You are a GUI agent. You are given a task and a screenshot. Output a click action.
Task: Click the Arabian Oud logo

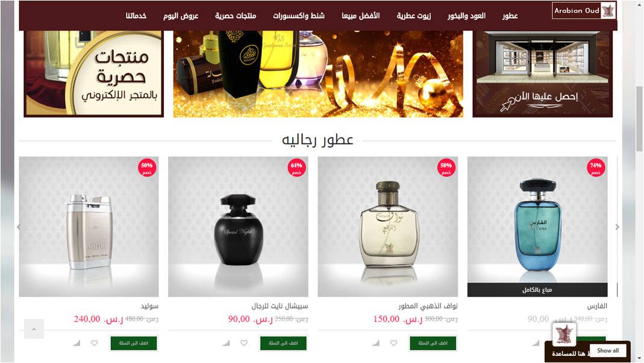click(x=584, y=11)
